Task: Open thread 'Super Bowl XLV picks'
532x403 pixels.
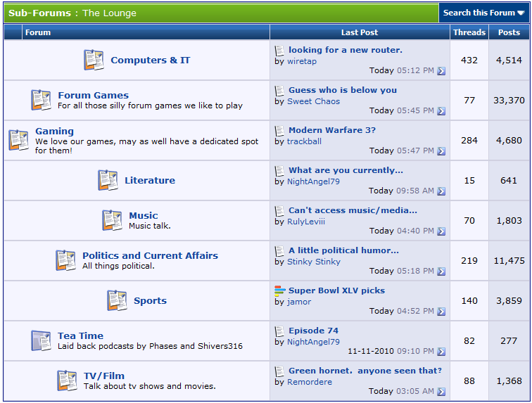Action: point(336,290)
